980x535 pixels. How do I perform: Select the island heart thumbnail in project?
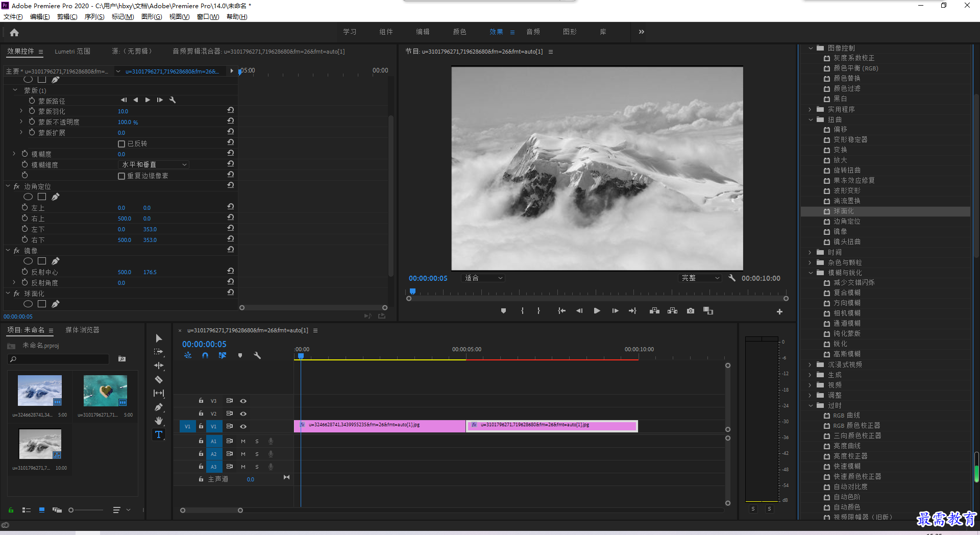click(105, 391)
